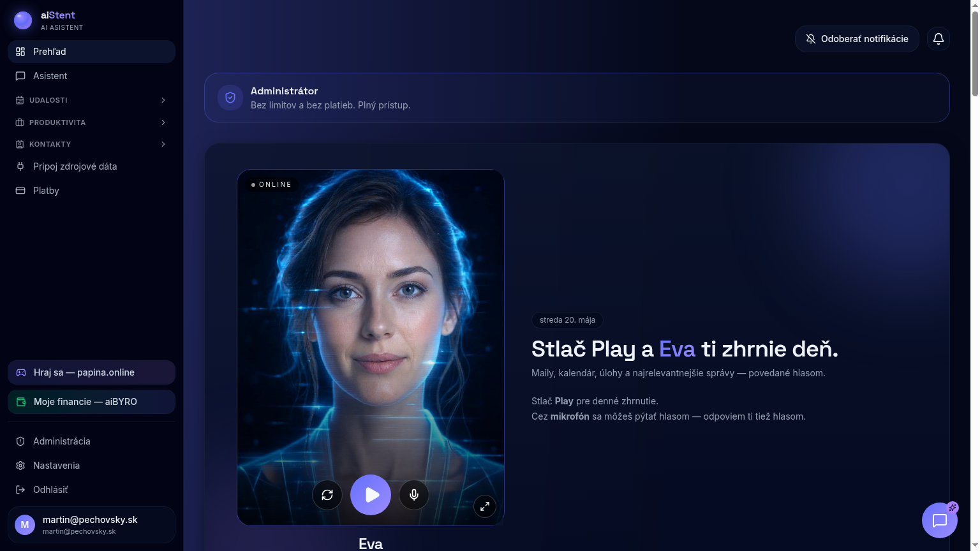Click the Nastavenia gear icon
This screenshot has height=551, width=980.
(x=20, y=466)
